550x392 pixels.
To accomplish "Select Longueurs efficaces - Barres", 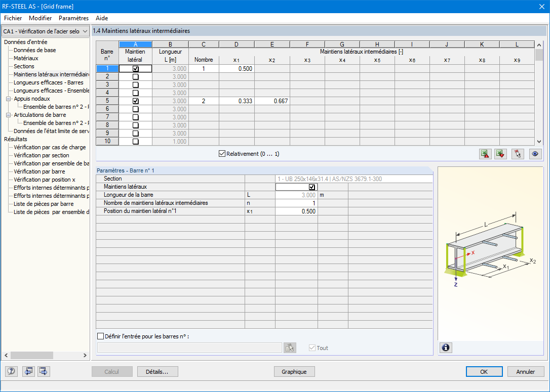I will tap(49, 82).
